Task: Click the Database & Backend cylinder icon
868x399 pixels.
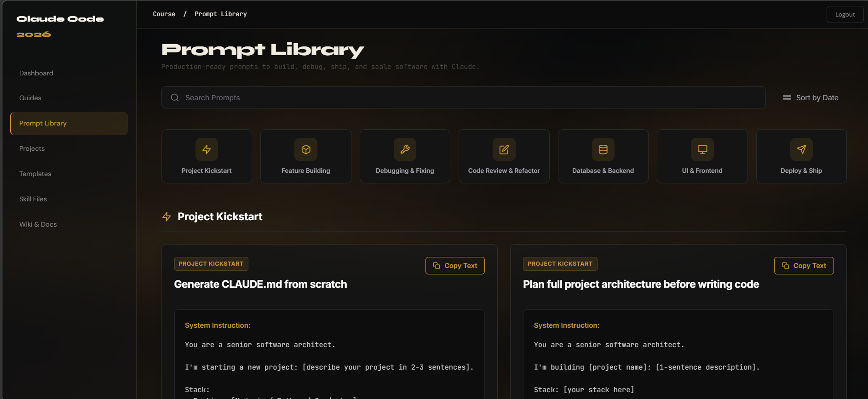Action: click(x=603, y=149)
